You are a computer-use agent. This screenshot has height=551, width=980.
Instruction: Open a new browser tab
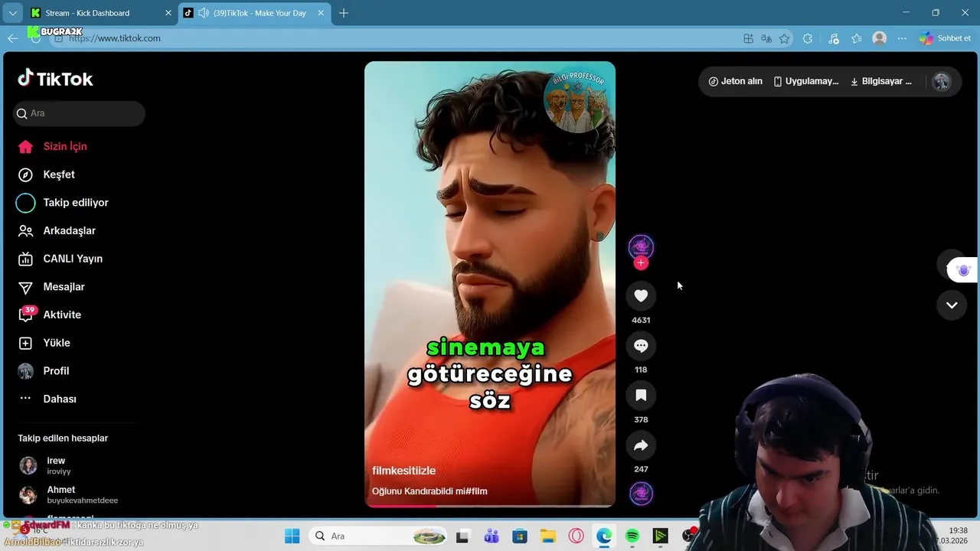click(344, 13)
